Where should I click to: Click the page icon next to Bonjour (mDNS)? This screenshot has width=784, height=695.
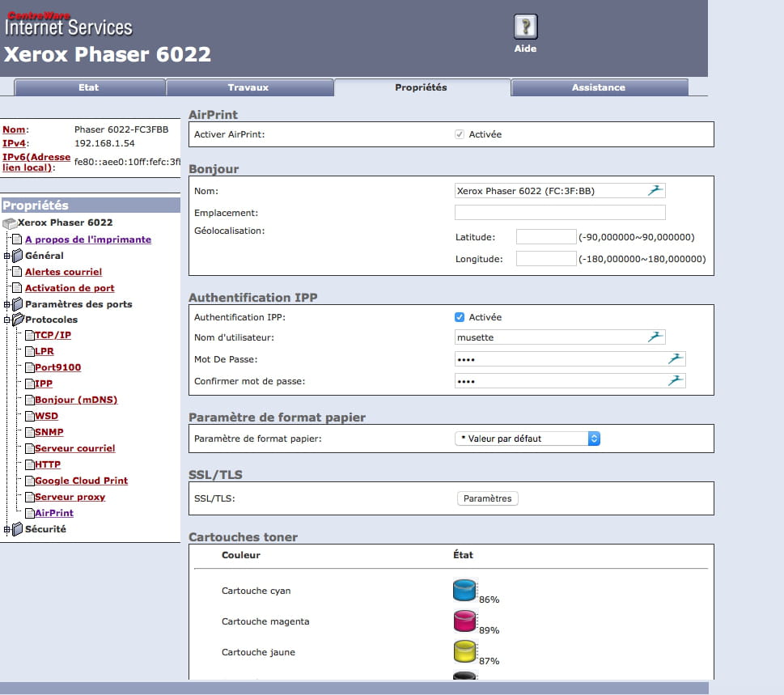[x=29, y=400]
